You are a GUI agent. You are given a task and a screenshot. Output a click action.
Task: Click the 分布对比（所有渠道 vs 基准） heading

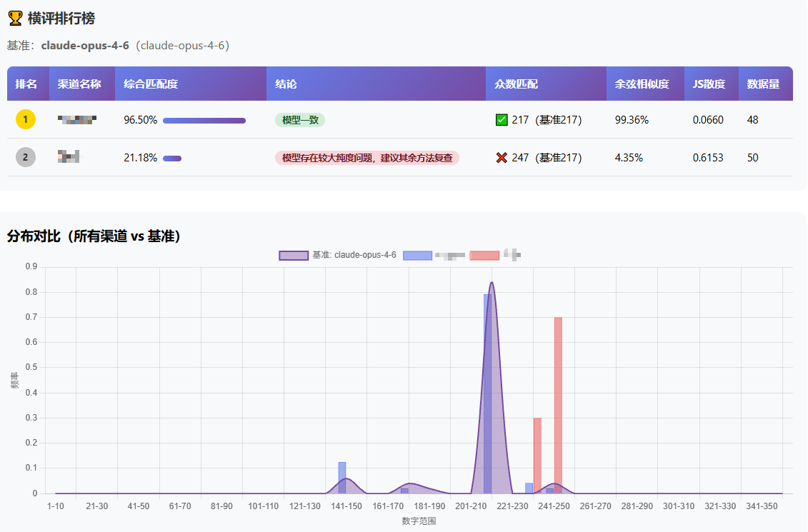[94, 236]
